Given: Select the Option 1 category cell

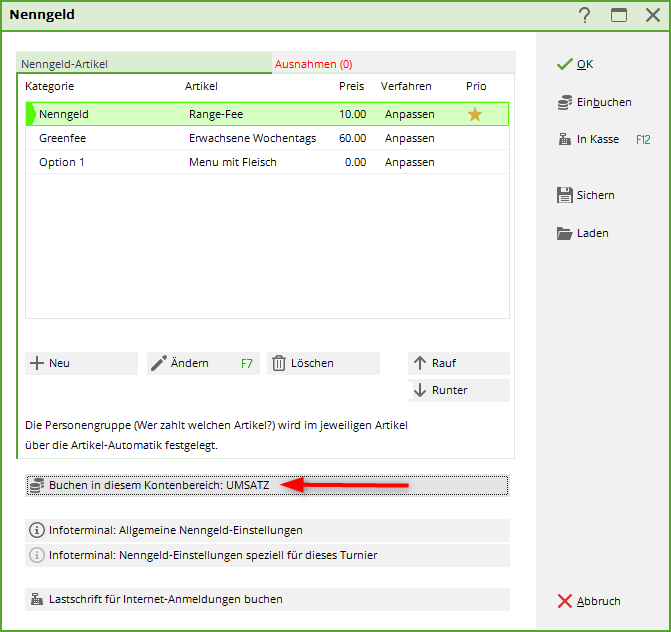Looking at the screenshot, I should [61, 162].
